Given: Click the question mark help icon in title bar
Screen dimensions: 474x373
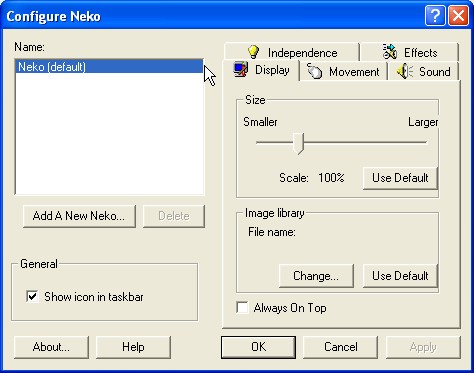Looking at the screenshot, I should [x=435, y=16].
